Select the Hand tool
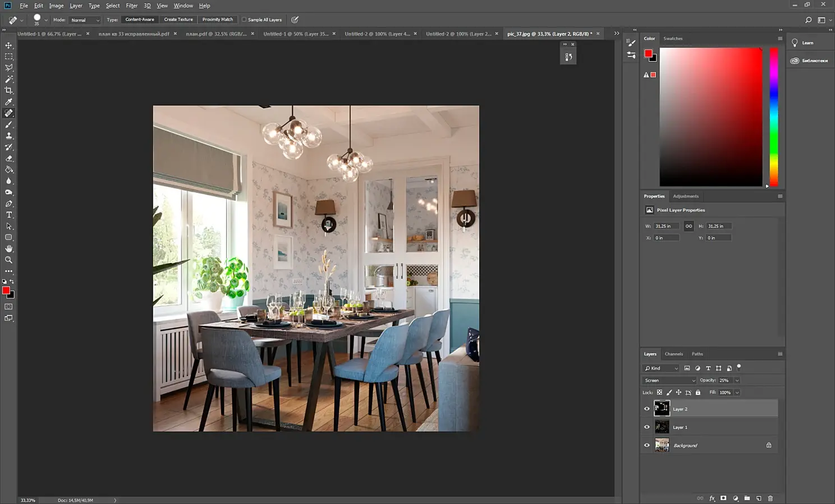This screenshot has width=835, height=504. (8, 248)
